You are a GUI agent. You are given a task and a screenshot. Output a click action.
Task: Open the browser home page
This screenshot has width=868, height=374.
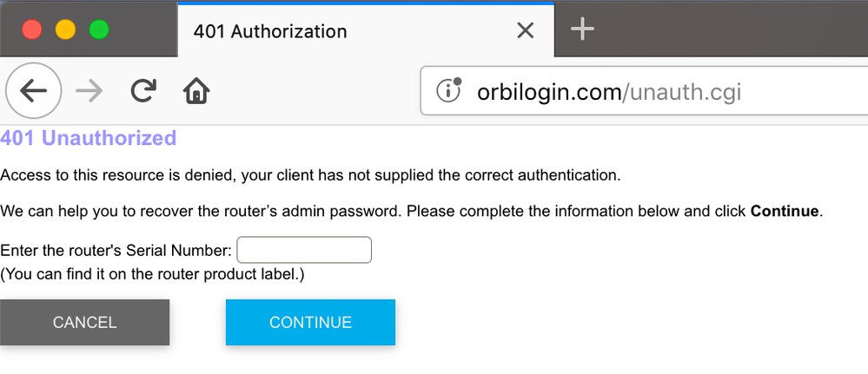196,90
